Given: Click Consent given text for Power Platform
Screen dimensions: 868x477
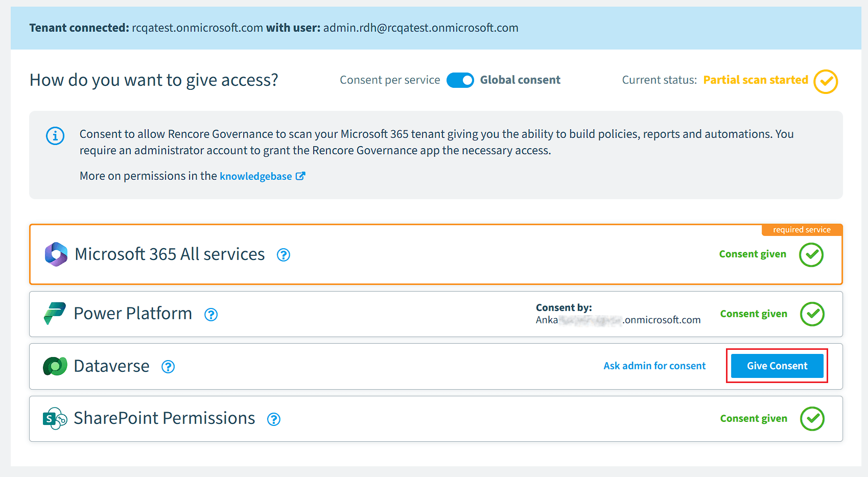Looking at the screenshot, I should point(754,314).
